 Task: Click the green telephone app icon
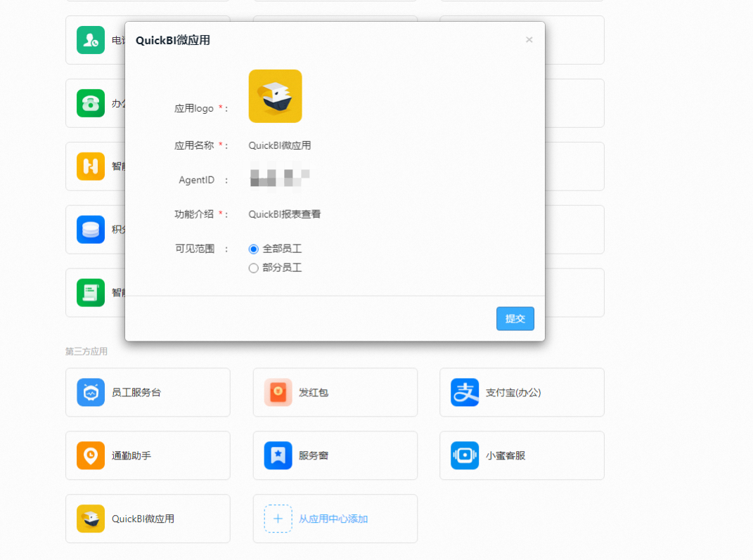(91, 103)
